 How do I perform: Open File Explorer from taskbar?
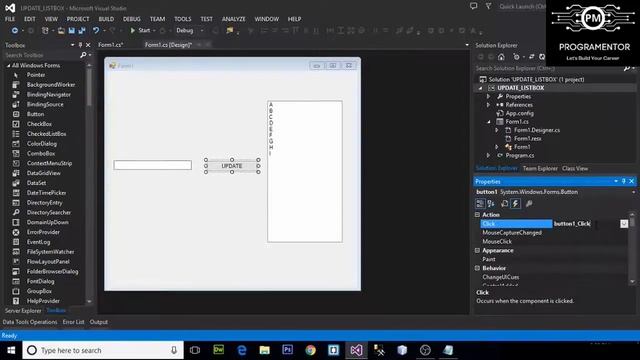(264, 350)
